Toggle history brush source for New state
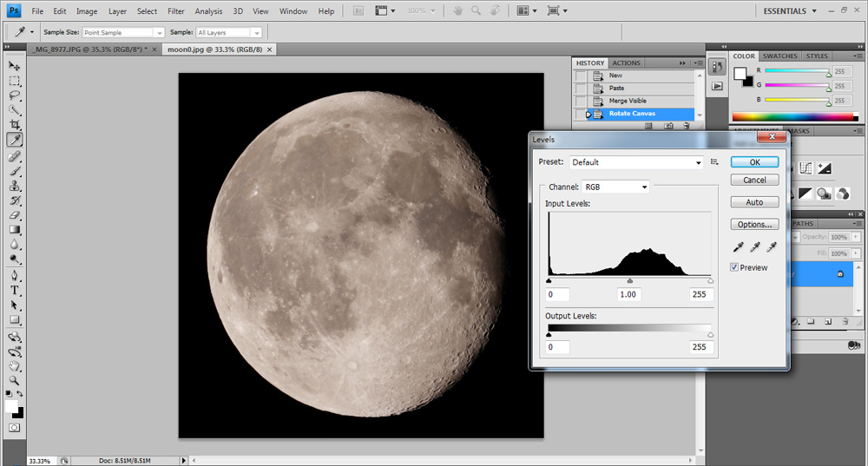Screen dimensions: 868x466 [x=581, y=75]
